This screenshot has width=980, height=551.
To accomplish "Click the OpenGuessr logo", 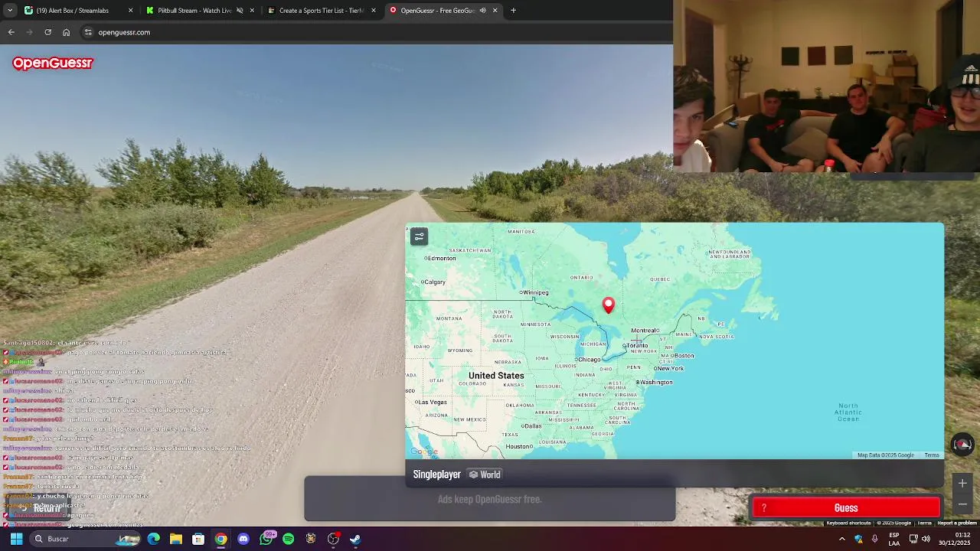I will 53,64.
